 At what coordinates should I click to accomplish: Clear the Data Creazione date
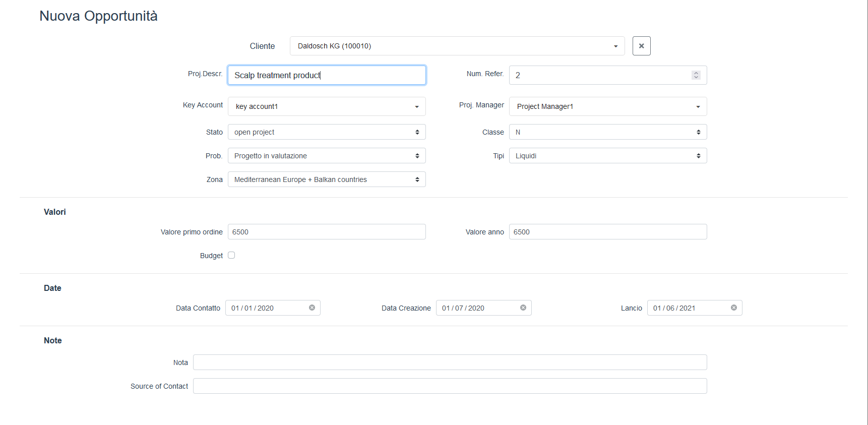[x=523, y=308]
